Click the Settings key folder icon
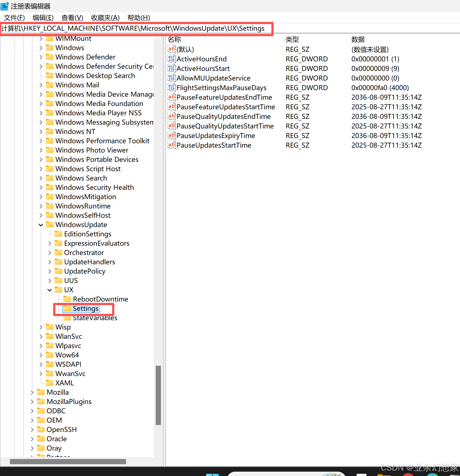Image resolution: width=460 pixels, height=476 pixels. [67, 308]
